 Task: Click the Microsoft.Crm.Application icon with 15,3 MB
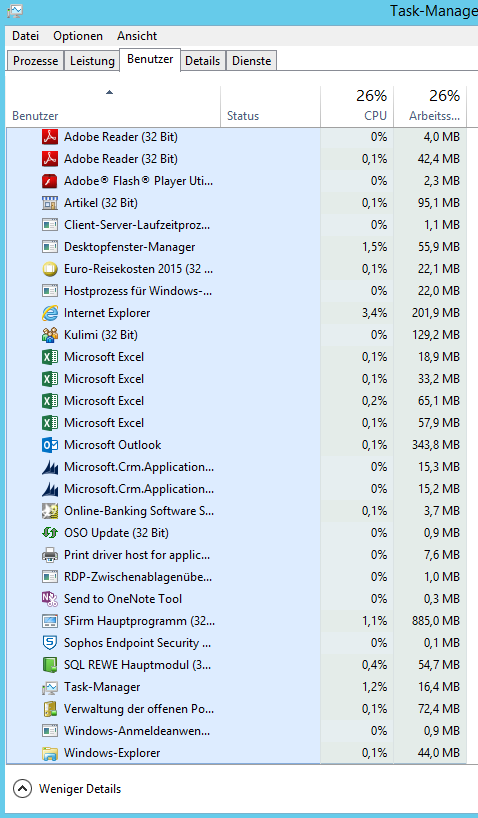click(50, 467)
